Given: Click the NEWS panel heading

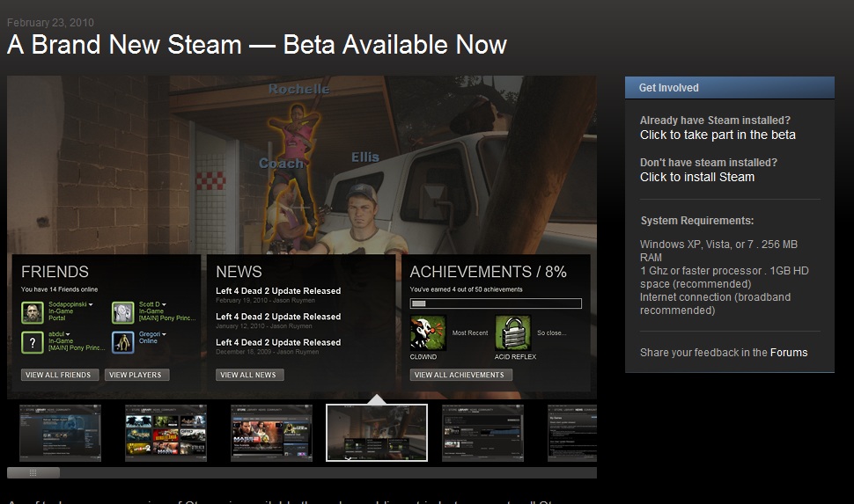Looking at the screenshot, I should tap(239, 272).
